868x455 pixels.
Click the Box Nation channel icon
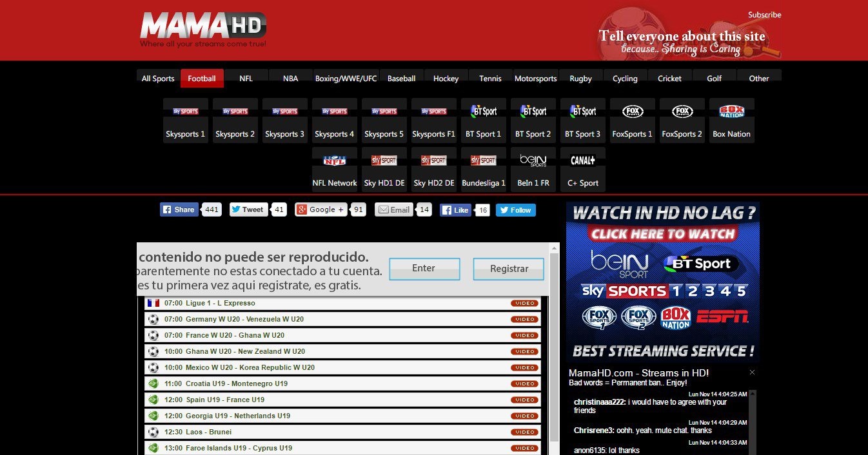(x=731, y=121)
